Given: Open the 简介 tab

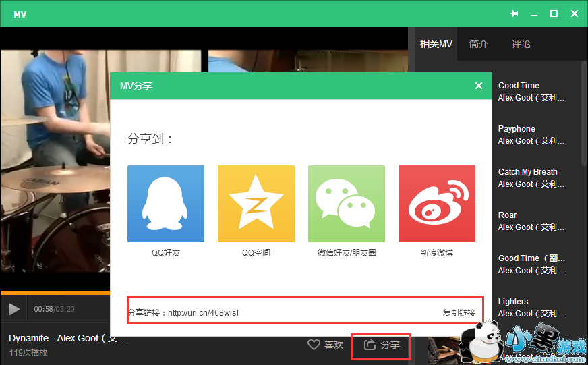Looking at the screenshot, I should point(479,44).
